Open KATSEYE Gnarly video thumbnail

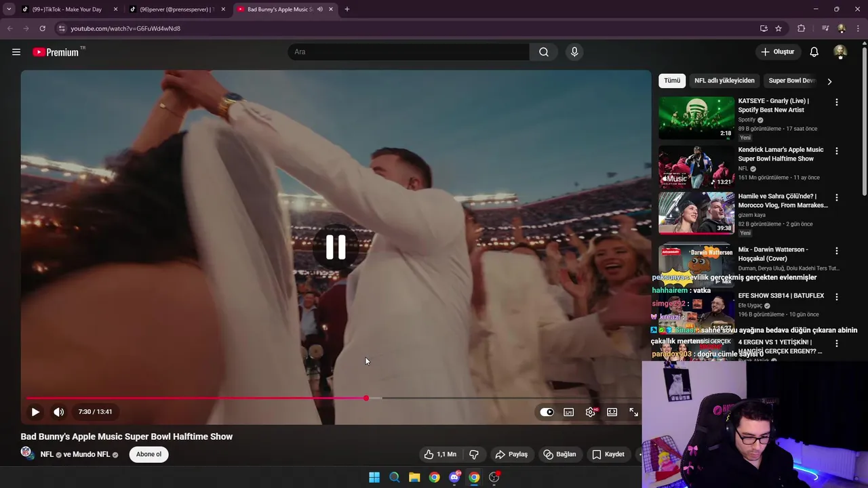tap(696, 118)
